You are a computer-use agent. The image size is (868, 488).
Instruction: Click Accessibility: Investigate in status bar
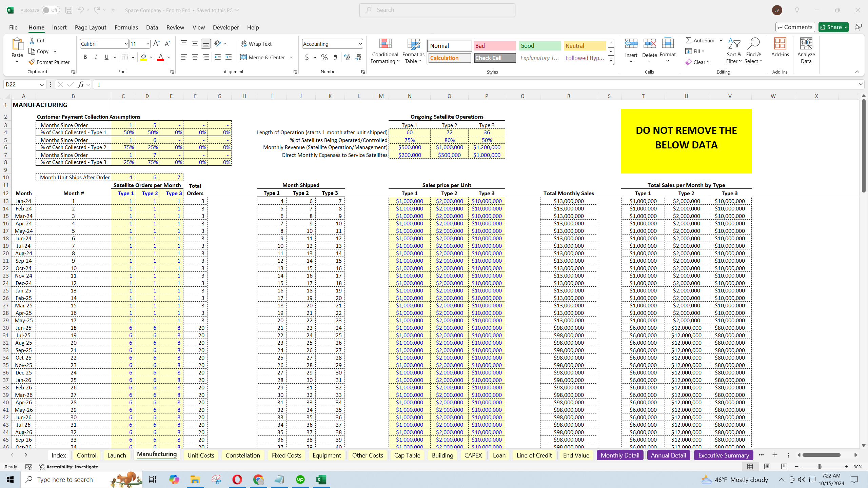tap(68, 467)
